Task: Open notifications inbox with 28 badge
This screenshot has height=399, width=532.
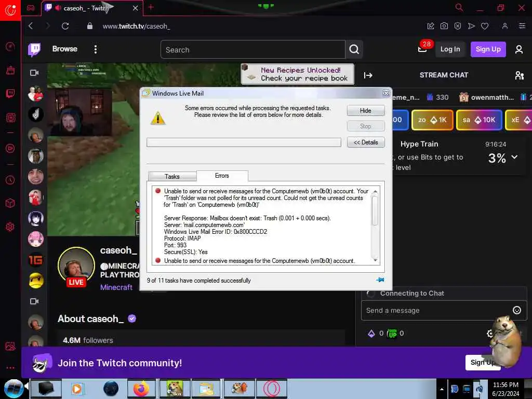Action: click(x=423, y=49)
